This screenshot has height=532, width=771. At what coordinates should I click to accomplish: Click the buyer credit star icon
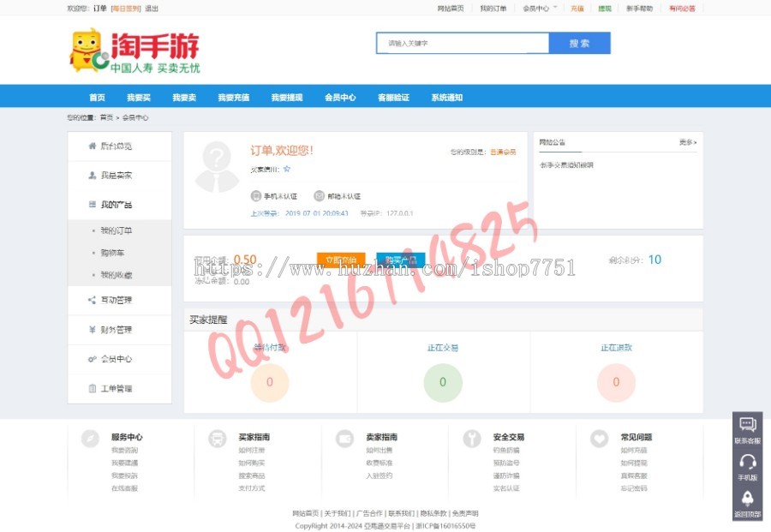coord(287,169)
